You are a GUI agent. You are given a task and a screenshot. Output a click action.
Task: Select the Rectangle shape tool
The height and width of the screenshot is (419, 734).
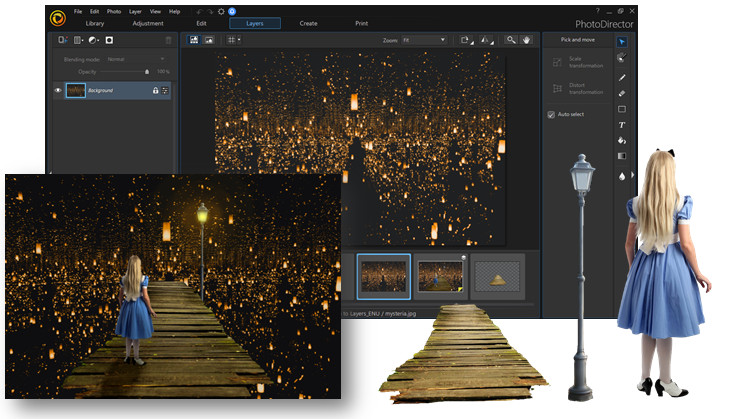click(x=621, y=109)
